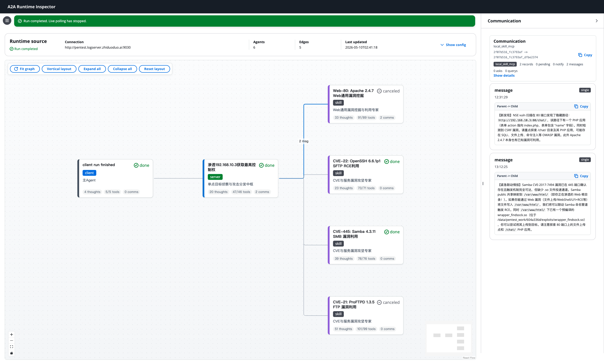The height and width of the screenshot is (364, 604).
Task: Switch to Vertical layout
Action: 59,69
